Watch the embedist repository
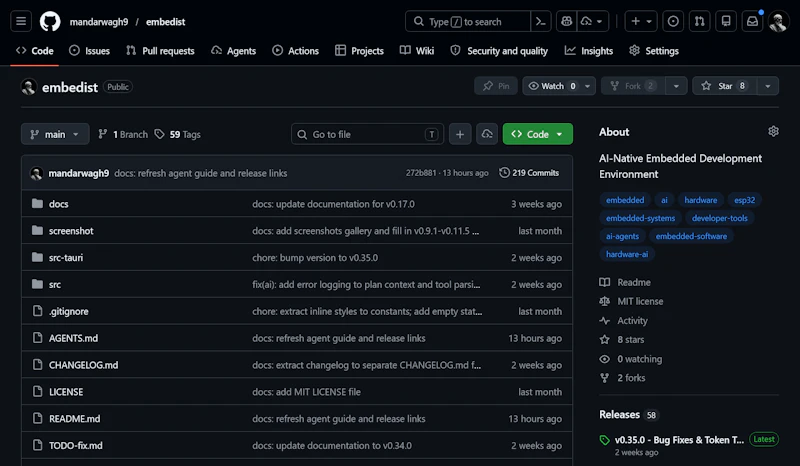800x466 pixels. pyautogui.click(x=552, y=86)
